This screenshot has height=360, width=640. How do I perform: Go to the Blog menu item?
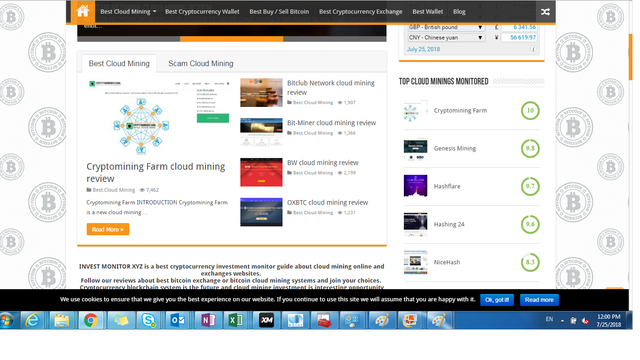tap(459, 12)
